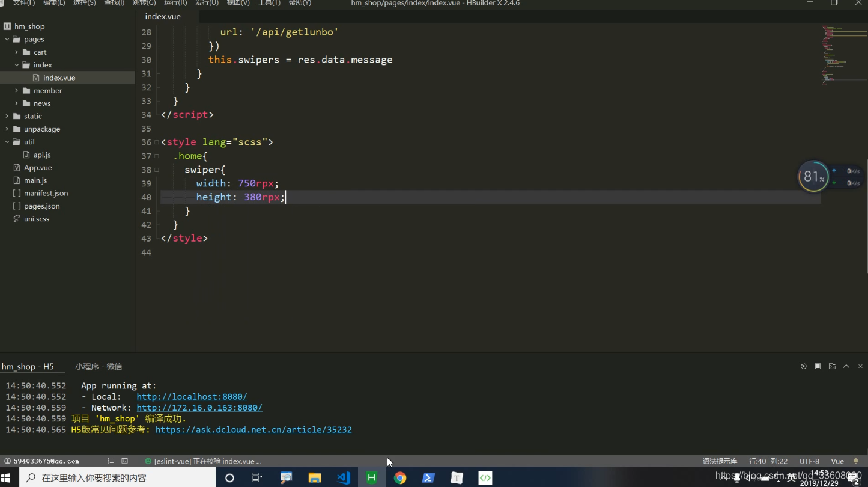The height and width of the screenshot is (487, 868).
Task: Select the hm_shop project root
Action: 29,26
